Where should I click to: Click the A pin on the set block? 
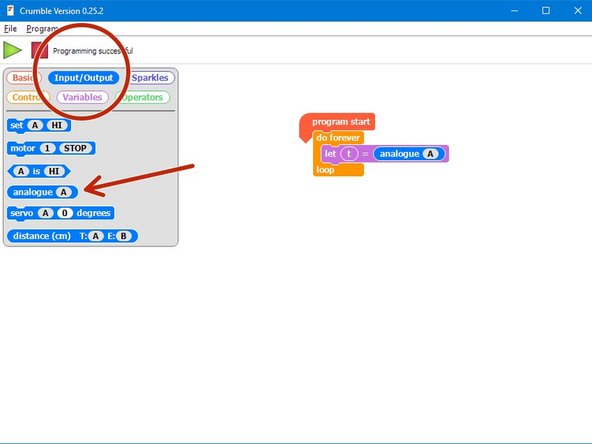35,125
